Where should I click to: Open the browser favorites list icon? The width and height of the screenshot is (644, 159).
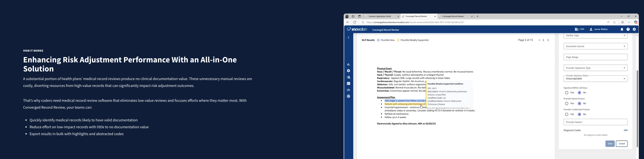coord(622,22)
